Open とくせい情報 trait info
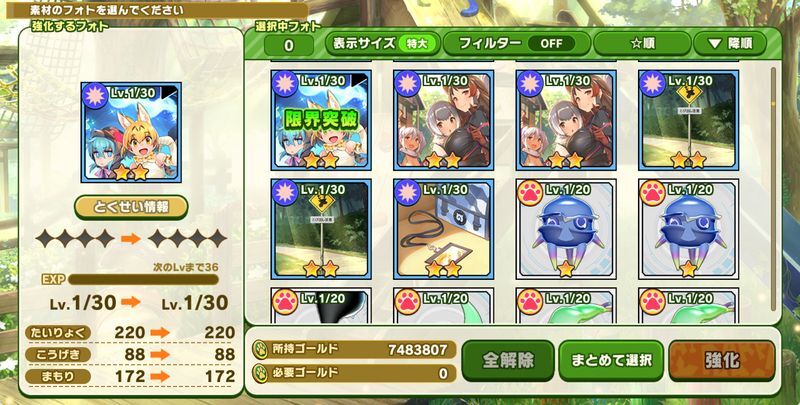 point(131,208)
